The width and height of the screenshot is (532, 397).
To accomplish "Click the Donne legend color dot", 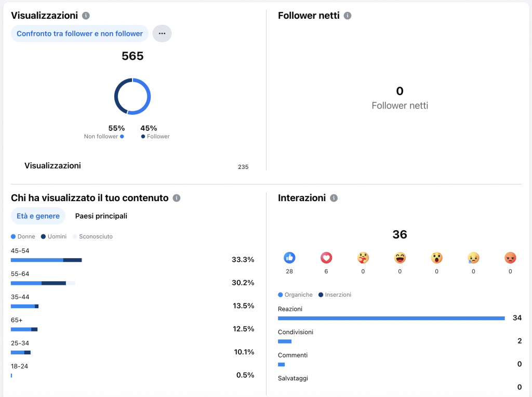I will click(14, 236).
